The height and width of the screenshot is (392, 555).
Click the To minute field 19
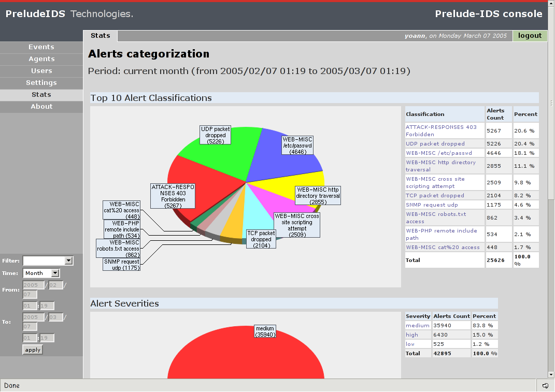(x=47, y=338)
